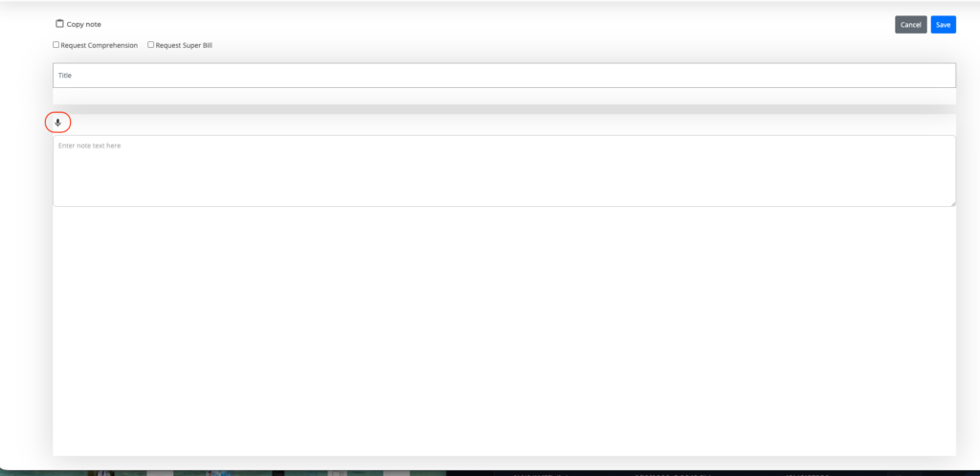Screen dimensions: 980x476
Task: Click the blank panel below the note box
Action: (504, 331)
